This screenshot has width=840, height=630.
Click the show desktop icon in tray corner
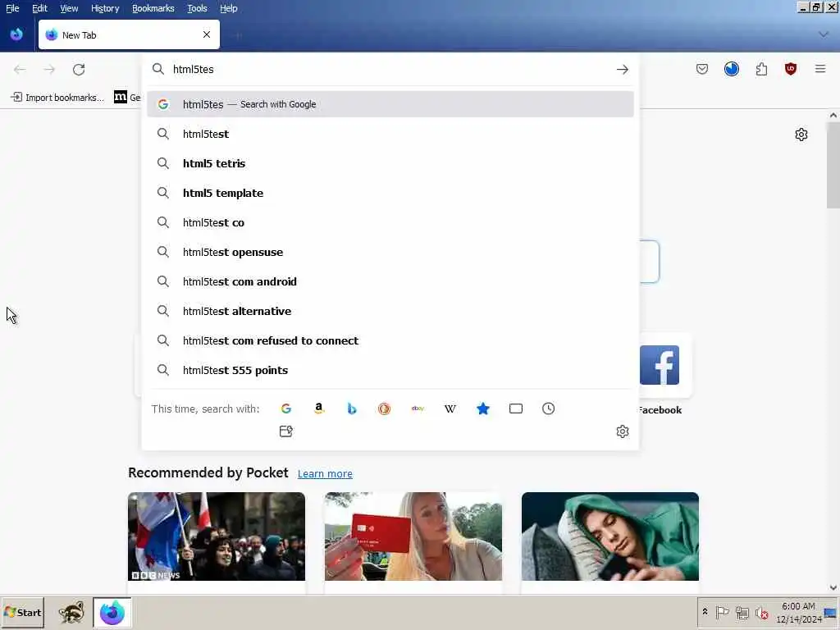click(831, 614)
